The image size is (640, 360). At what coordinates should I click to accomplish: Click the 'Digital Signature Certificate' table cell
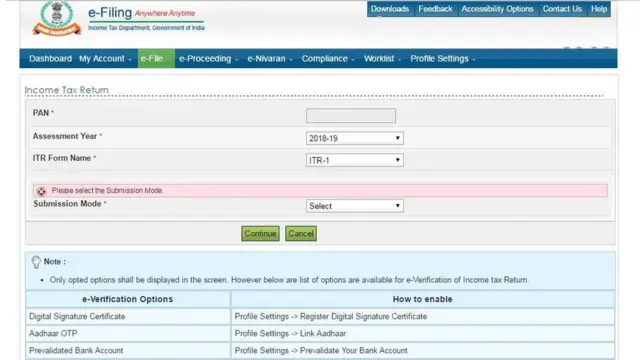click(x=128, y=317)
